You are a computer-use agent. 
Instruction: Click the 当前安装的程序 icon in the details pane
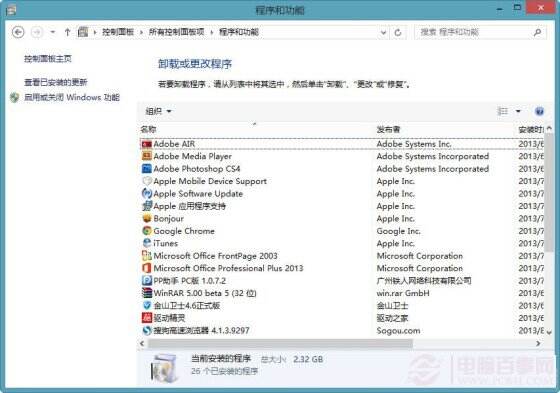(x=164, y=368)
